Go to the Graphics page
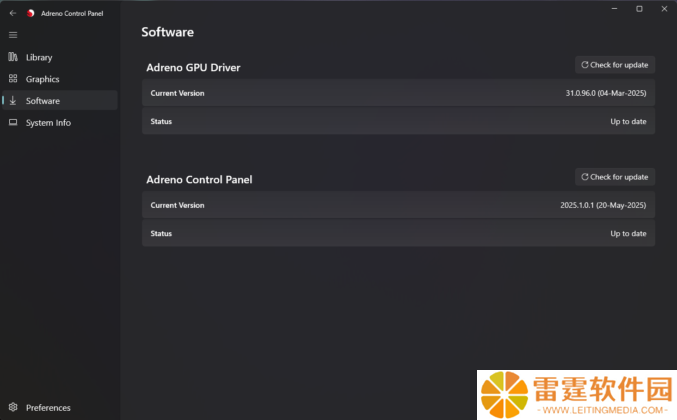 coord(60,79)
